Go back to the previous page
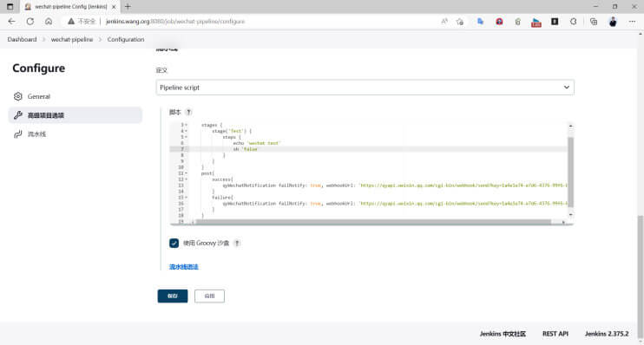This screenshot has width=644, height=345. click(11, 22)
